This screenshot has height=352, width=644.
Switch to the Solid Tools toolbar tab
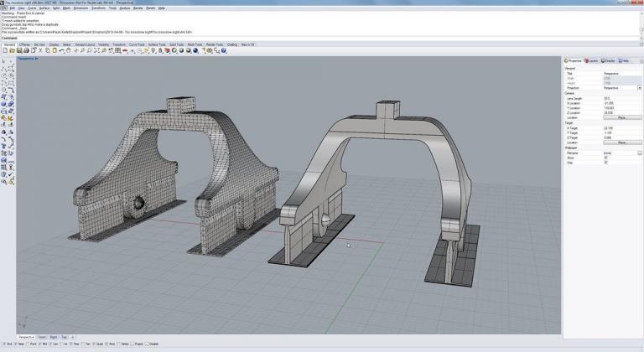(177, 44)
